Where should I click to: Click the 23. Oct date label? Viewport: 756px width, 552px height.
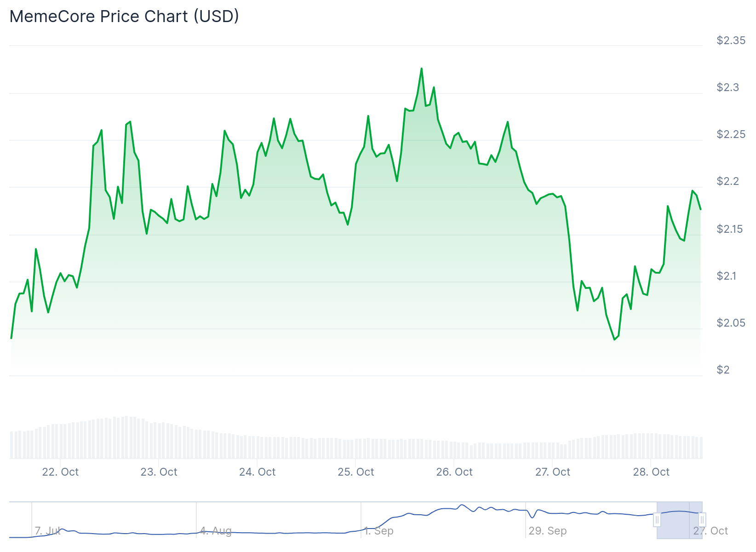click(159, 472)
